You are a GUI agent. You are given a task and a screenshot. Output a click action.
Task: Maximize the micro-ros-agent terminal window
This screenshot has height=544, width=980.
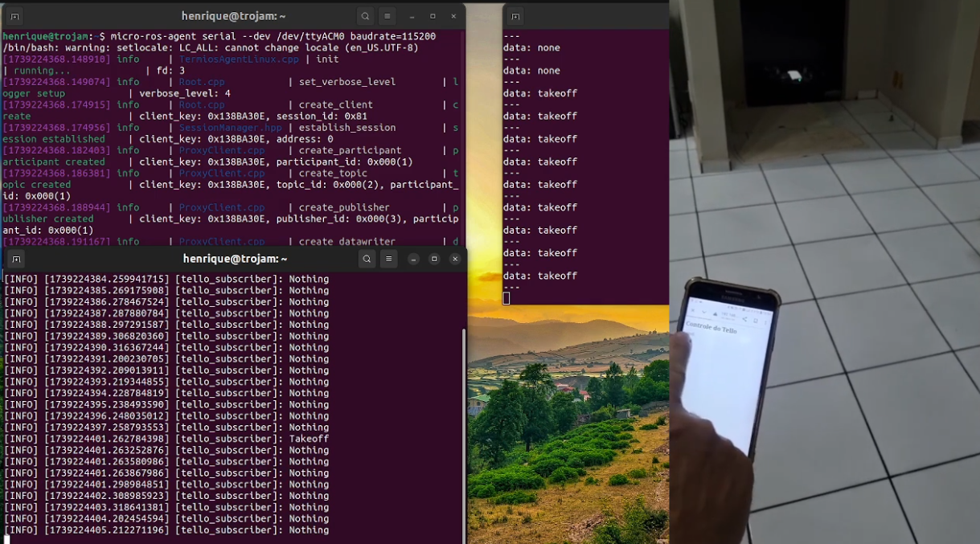click(x=433, y=16)
